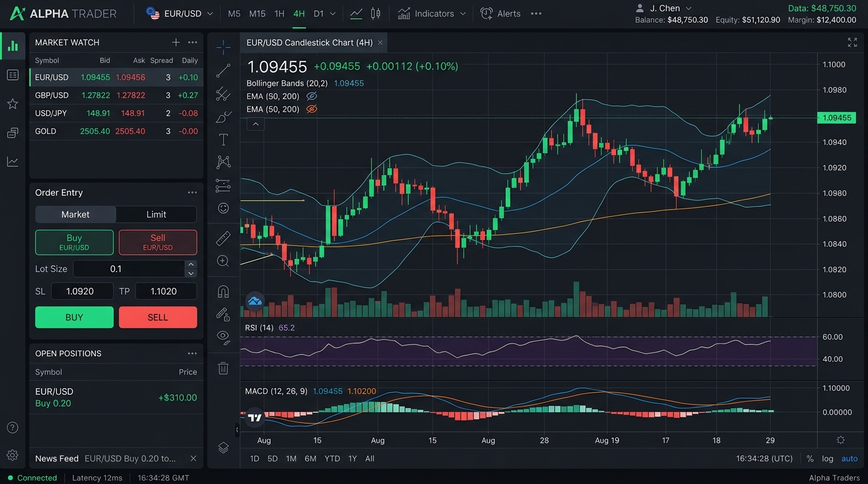Click the green BUY button
Viewport: 868px width, 484px height.
tap(74, 318)
